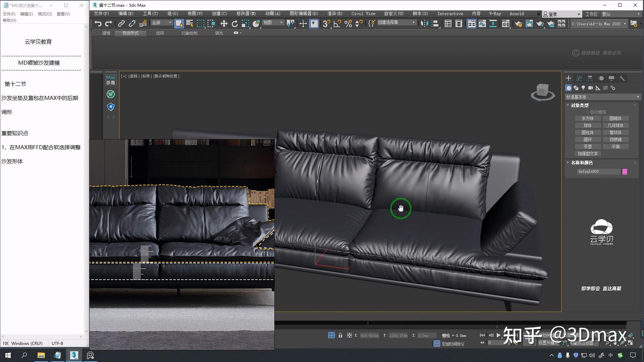Open the 全部 selection filter dropdown
Image resolution: width=644 pixels, height=362 pixels.
pos(162,23)
